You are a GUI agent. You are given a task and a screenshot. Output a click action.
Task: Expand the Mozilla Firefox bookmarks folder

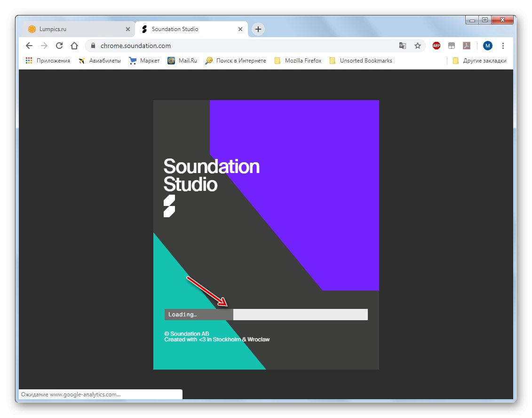click(298, 61)
